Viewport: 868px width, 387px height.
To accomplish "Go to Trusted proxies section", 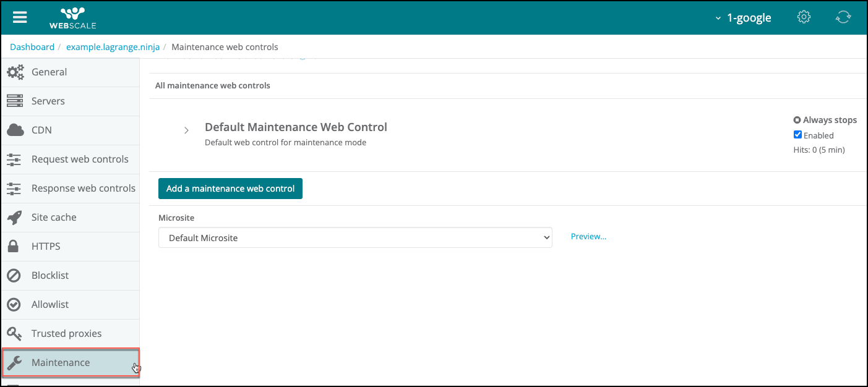I will (66, 334).
